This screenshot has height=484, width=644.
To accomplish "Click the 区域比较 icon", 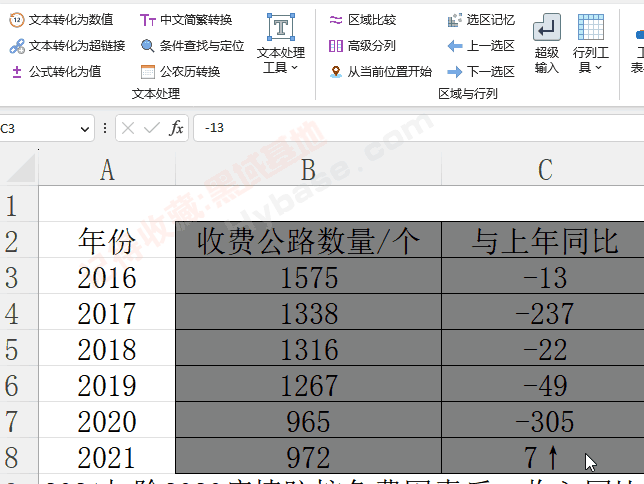I will click(x=336, y=20).
